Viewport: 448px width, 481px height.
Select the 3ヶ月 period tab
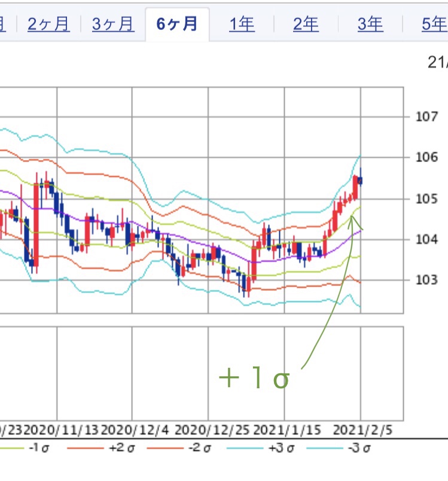click(x=113, y=24)
